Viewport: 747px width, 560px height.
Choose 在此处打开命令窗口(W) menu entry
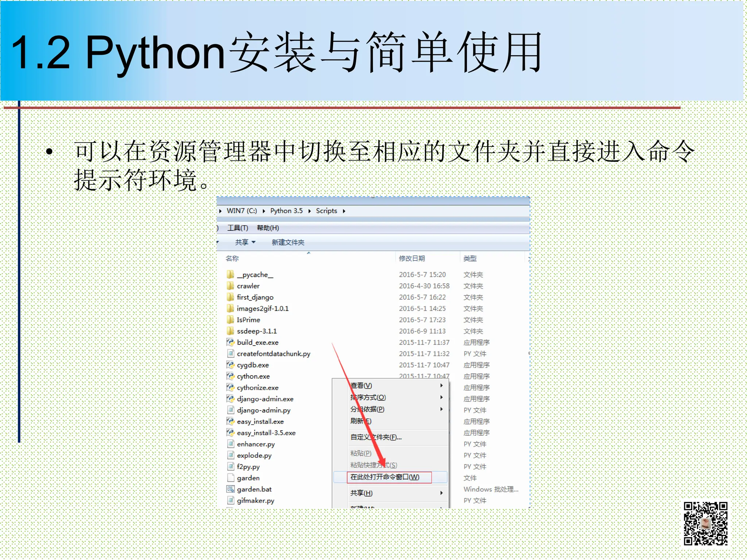(384, 477)
